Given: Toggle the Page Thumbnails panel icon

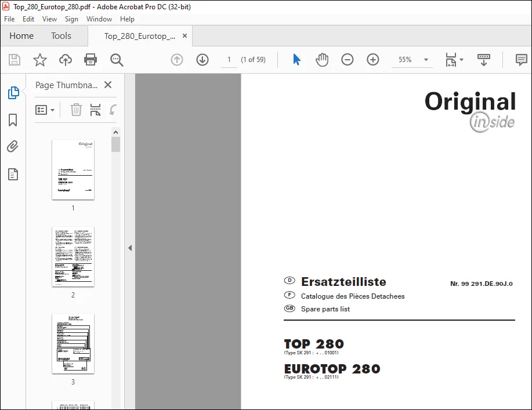Looking at the screenshot, I should click(x=13, y=93).
